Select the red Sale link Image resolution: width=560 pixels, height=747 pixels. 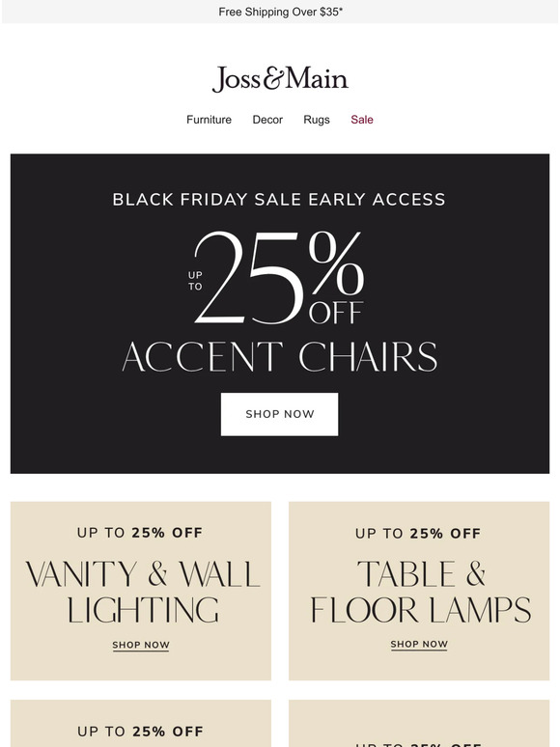(362, 120)
